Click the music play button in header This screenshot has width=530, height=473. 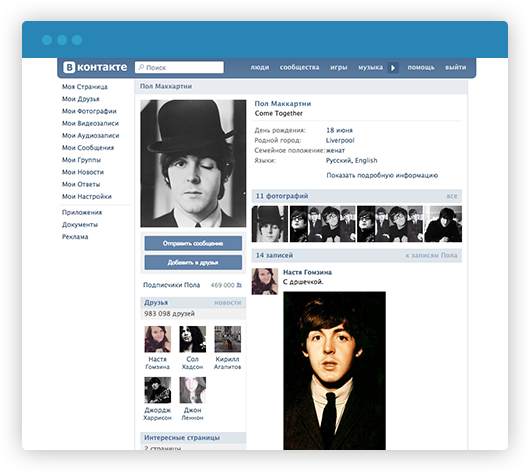[392, 68]
